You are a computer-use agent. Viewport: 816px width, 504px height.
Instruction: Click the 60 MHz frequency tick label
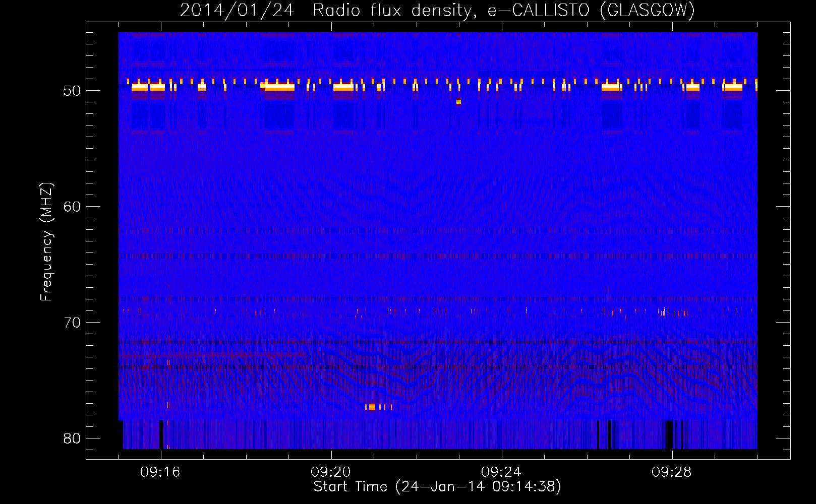[x=72, y=207]
